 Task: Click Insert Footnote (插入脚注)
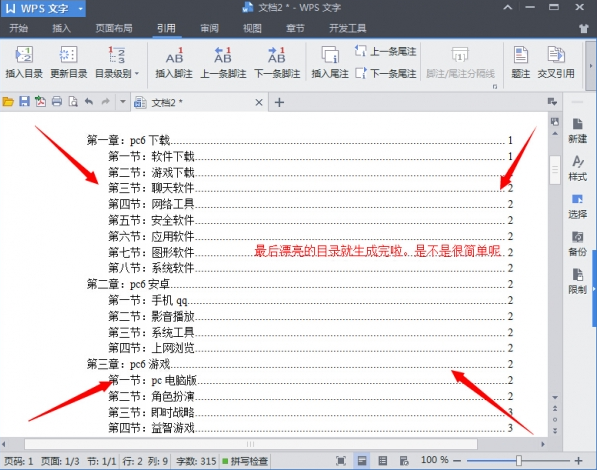[174, 63]
